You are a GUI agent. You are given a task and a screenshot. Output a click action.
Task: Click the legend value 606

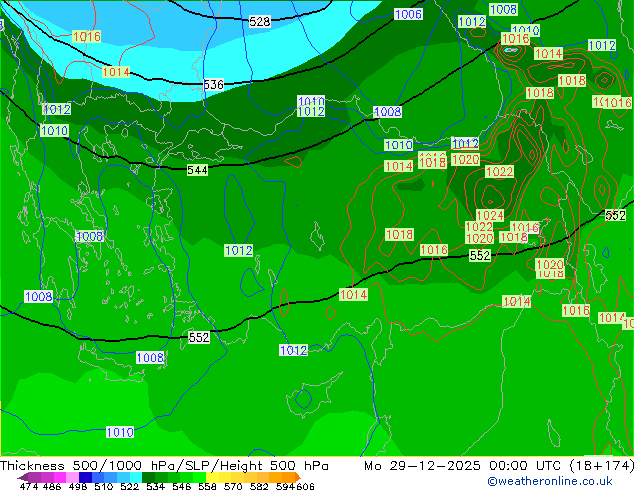pyautogui.click(x=305, y=486)
